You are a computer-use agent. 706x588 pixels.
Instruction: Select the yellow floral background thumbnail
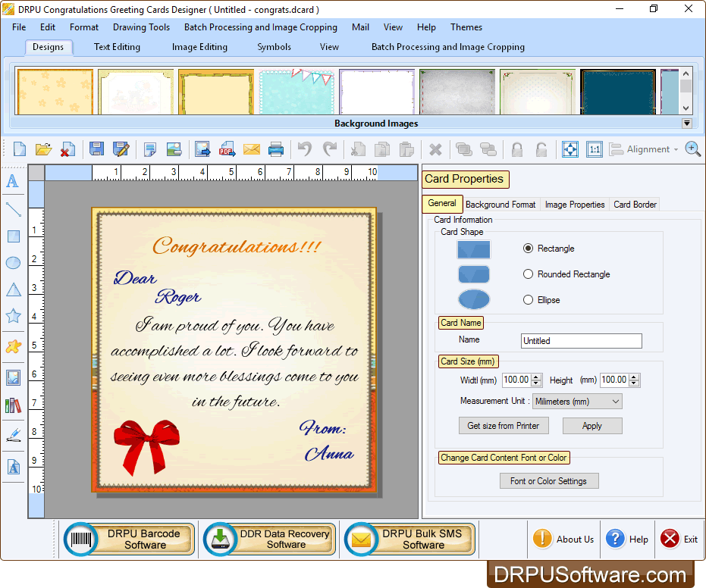(x=55, y=92)
